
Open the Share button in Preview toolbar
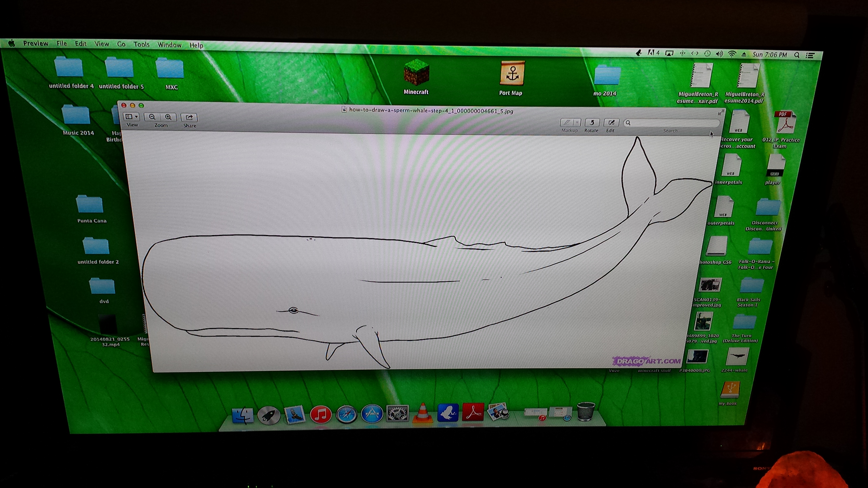click(x=189, y=117)
